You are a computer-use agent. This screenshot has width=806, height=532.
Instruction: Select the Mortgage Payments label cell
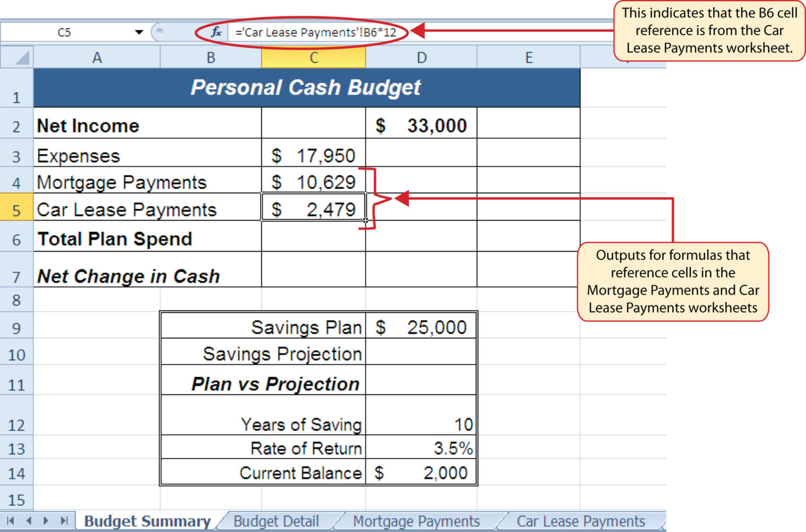pos(148,180)
